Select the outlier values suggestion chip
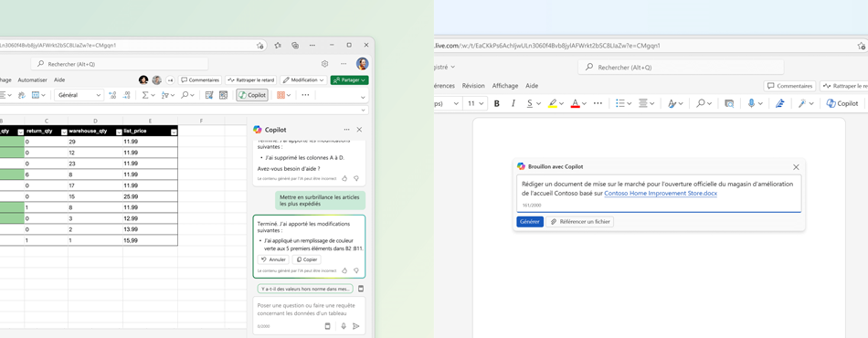 click(x=305, y=289)
